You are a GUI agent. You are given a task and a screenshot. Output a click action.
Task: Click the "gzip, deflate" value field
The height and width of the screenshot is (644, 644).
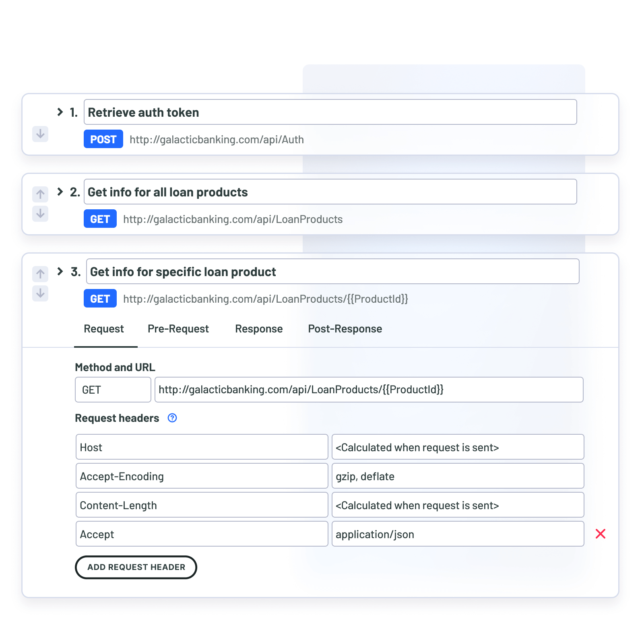pyautogui.click(x=458, y=476)
